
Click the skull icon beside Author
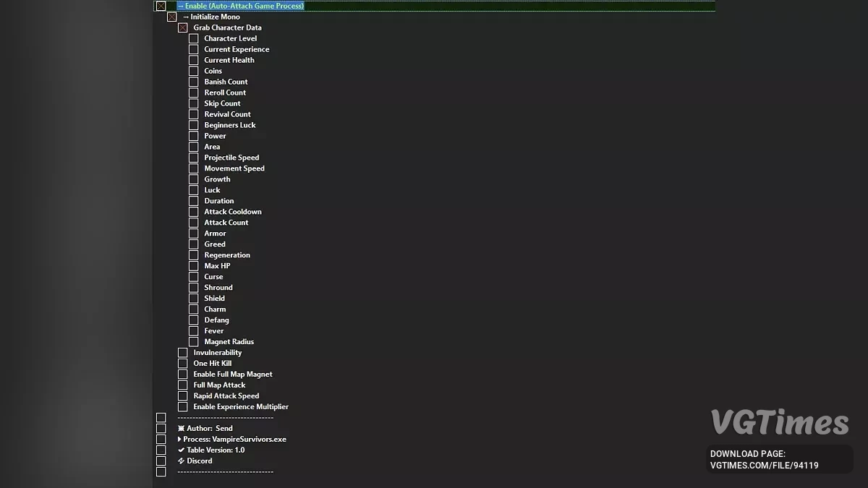tap(181, 429)
